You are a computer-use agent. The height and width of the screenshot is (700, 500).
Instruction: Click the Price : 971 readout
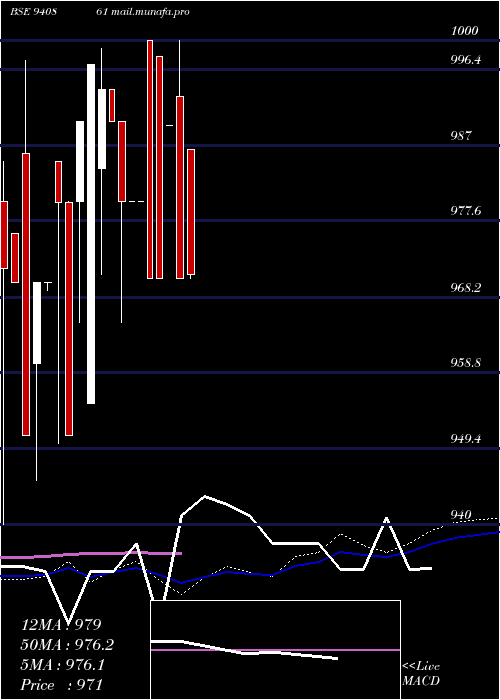click(62, 685)
